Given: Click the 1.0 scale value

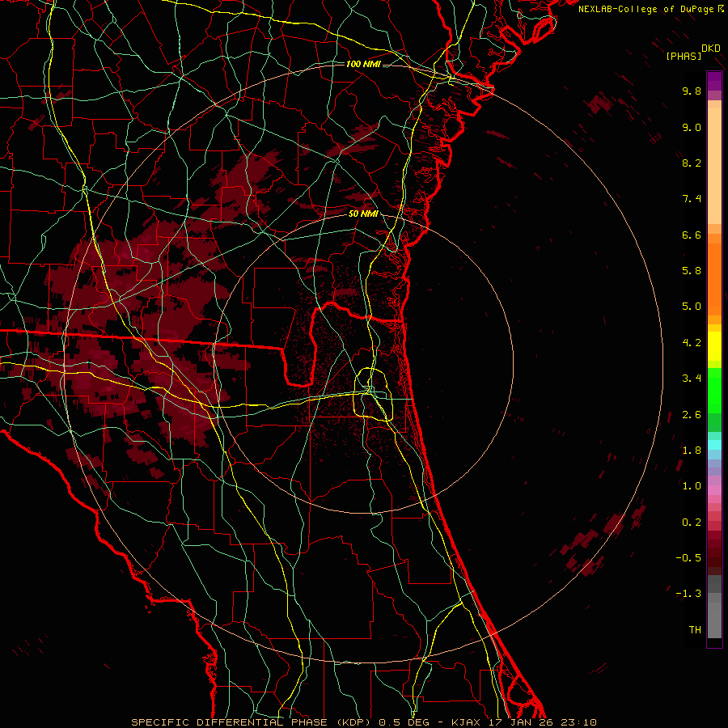Looking at the screenshot, I should pos(692,486).
